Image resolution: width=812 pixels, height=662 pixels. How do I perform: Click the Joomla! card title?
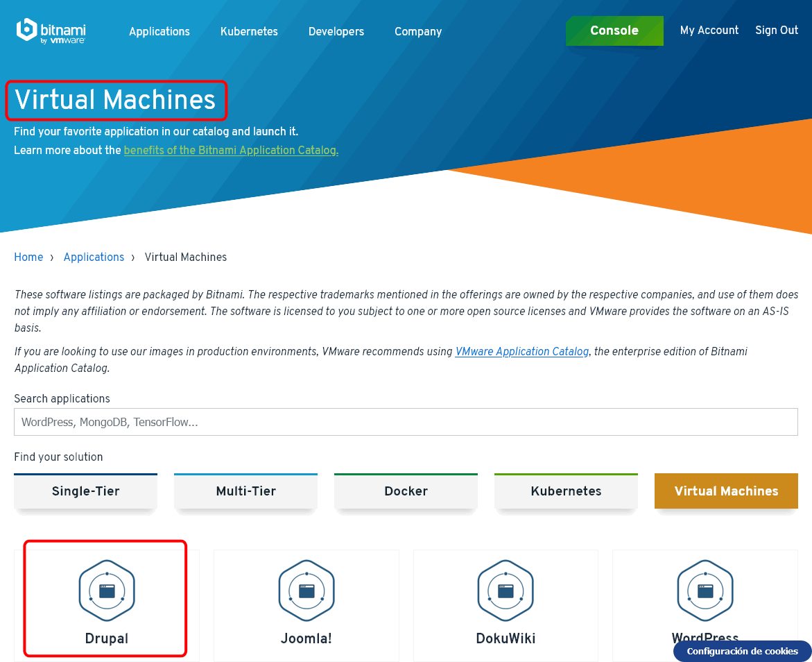pyautogui.click(x=306, y=638)
